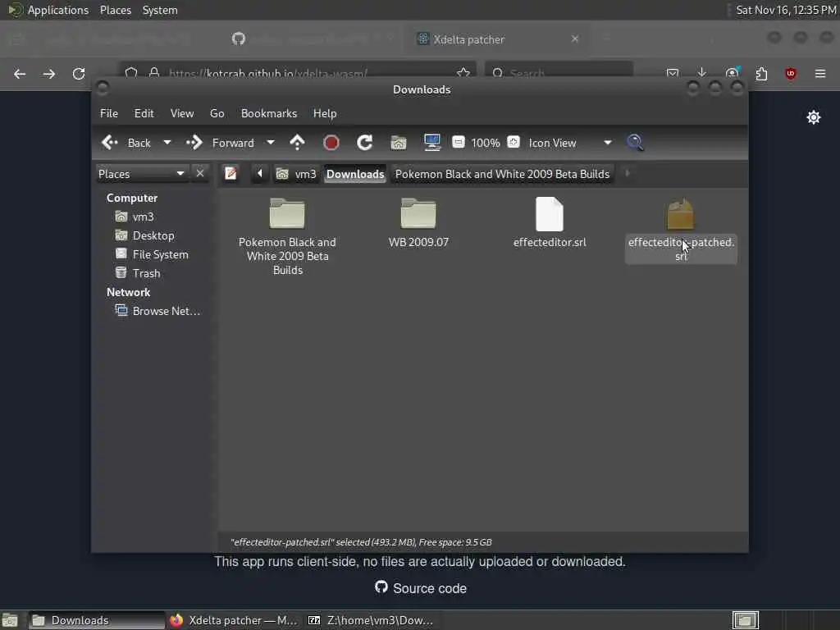This screenshot has width=840, height=630.
Task: Open the Applications menu
Action: pos(48,10)
